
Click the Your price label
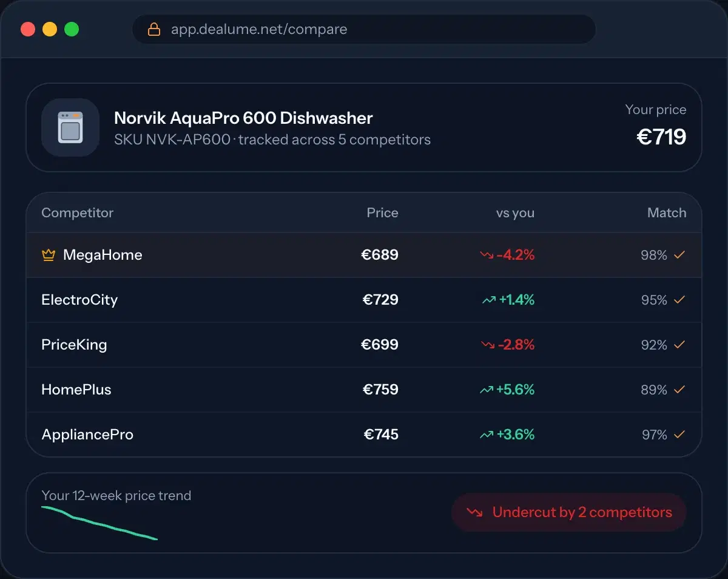(x=656, y=110)
